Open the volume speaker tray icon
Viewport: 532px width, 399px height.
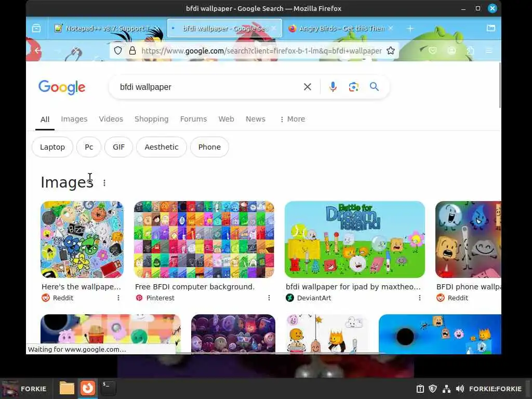[460, 389]
